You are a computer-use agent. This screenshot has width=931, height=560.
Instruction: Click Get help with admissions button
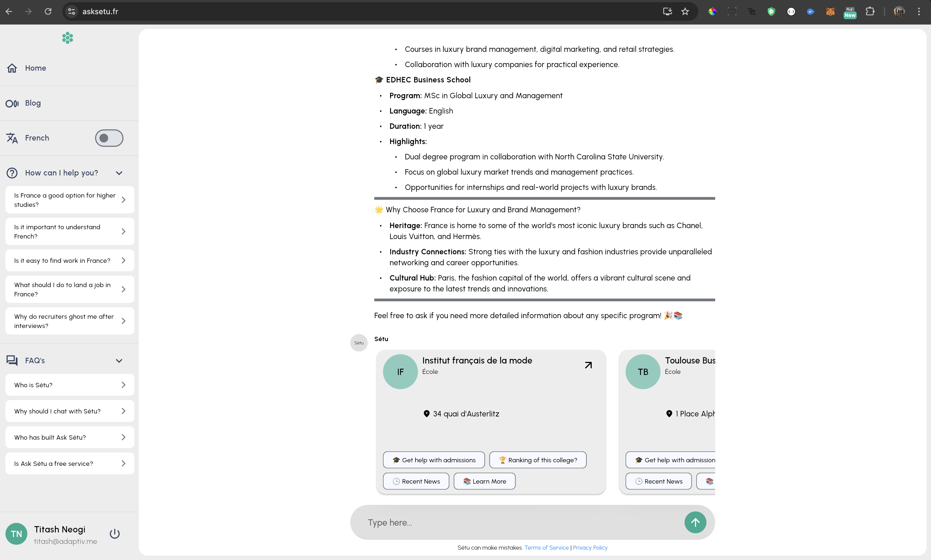click(x=434, y=460)
